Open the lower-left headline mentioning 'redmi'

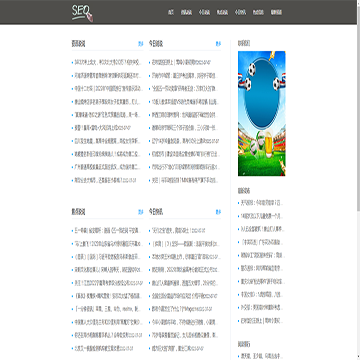[108, 309]
